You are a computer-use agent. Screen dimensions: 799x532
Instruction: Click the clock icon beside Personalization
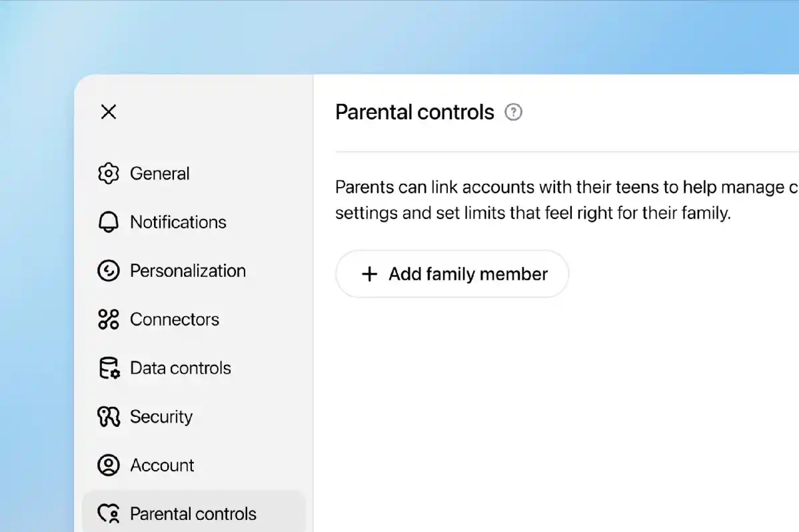(x=108, y=270)
